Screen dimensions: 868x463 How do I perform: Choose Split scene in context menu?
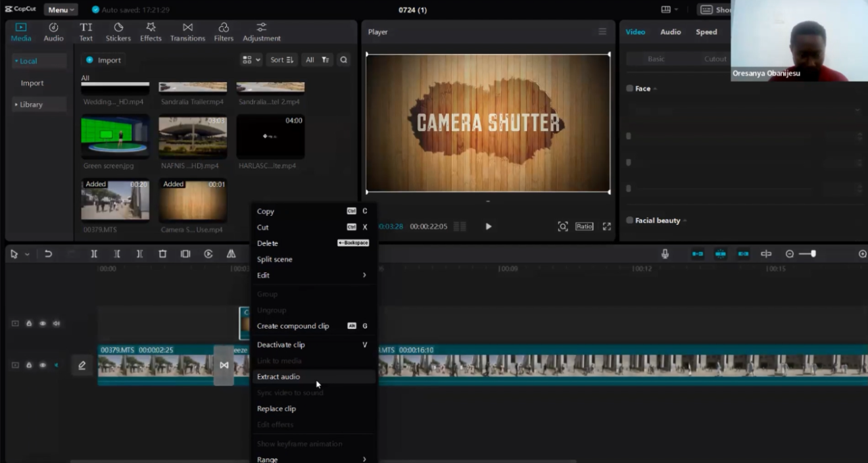click(313, 259)
